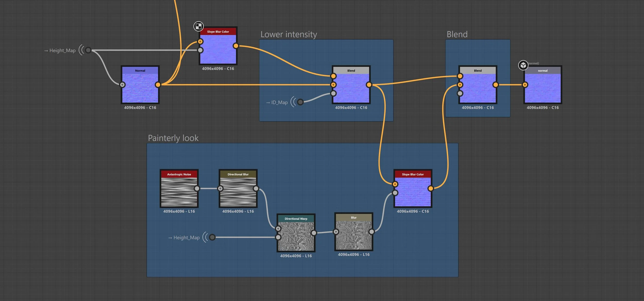Click the ID_Map input connector dot
Viewport: 644px width, 301px height.
coord(300,102)
